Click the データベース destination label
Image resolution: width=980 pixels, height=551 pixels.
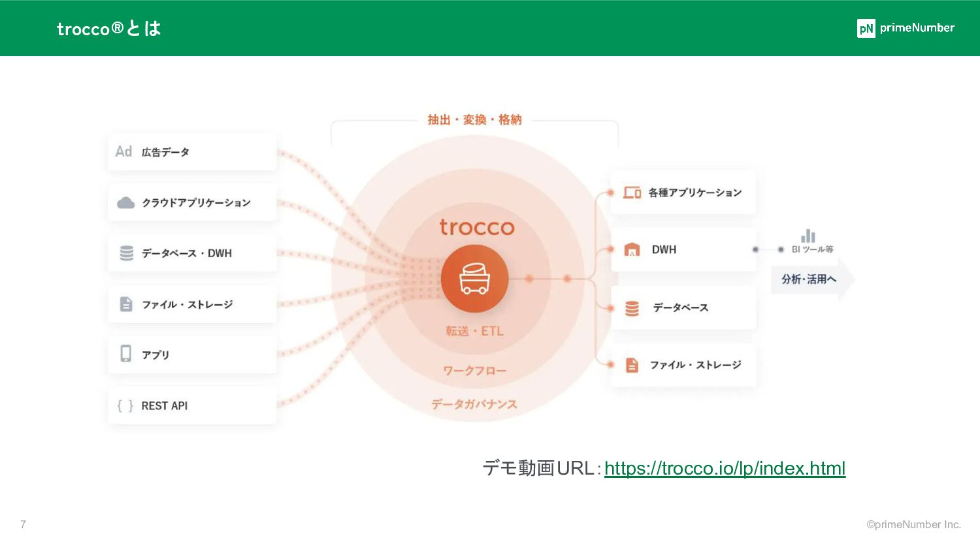tap(681, 308)
